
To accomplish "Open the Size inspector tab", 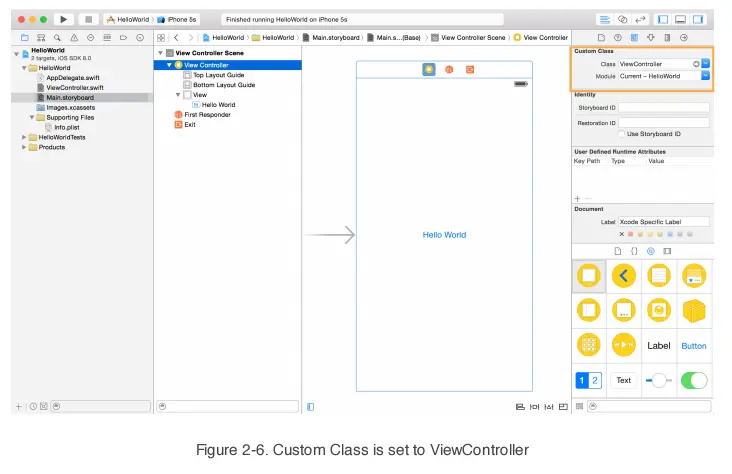I will point(667,38).
